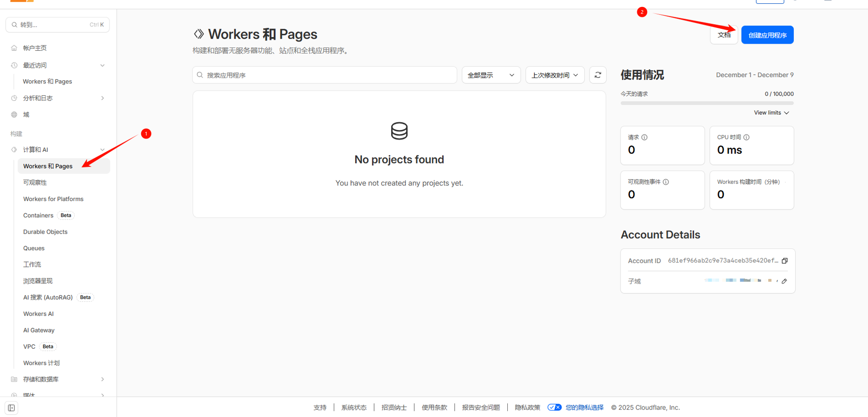868x417 pixels.
Task: Focus the 搜索应用程序 search field
Action: coord(325,75)
